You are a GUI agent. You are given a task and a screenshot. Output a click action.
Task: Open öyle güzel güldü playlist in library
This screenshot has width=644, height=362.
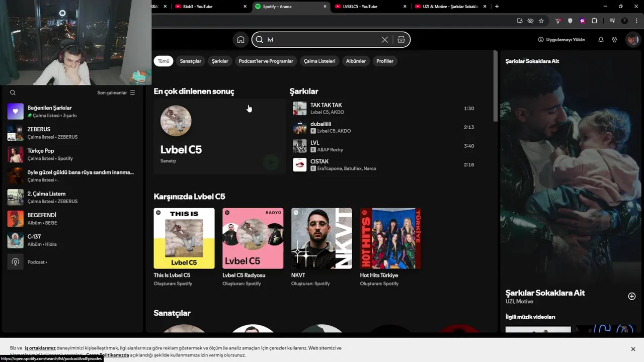pyautogui.click(x=73, y=176)
